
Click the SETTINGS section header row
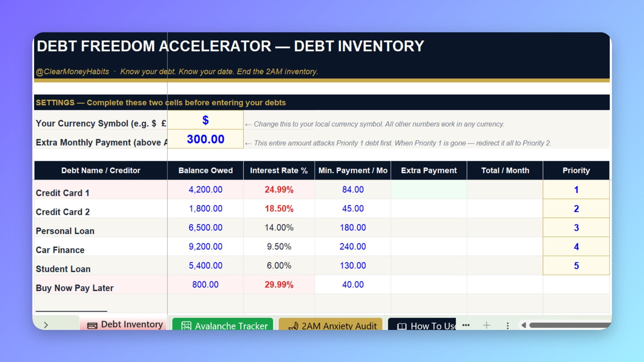pos(322,102)
